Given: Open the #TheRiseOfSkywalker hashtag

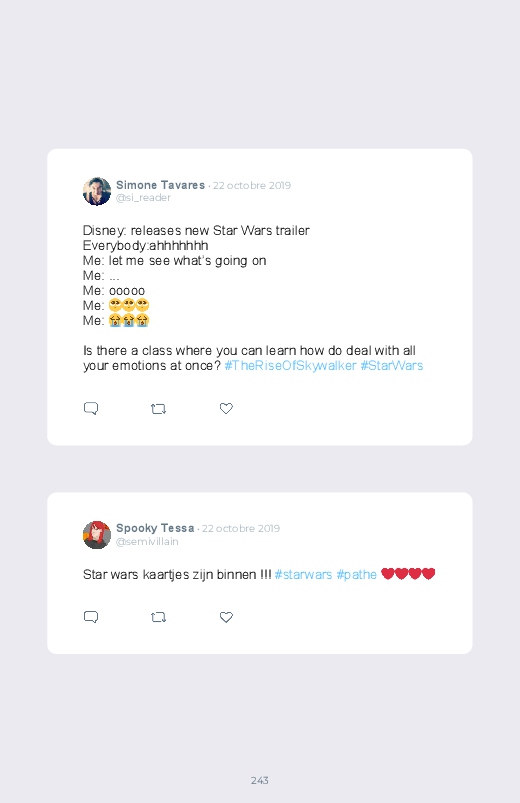Looking at the screenshot, I should (290, 366).
